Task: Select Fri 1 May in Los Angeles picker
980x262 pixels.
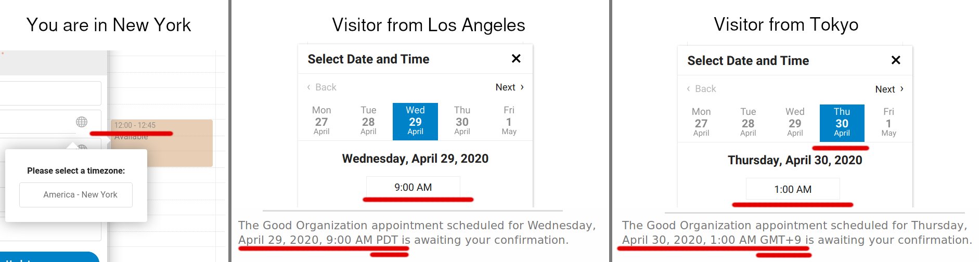Action: pyautogui.click(x=509, y=121)
